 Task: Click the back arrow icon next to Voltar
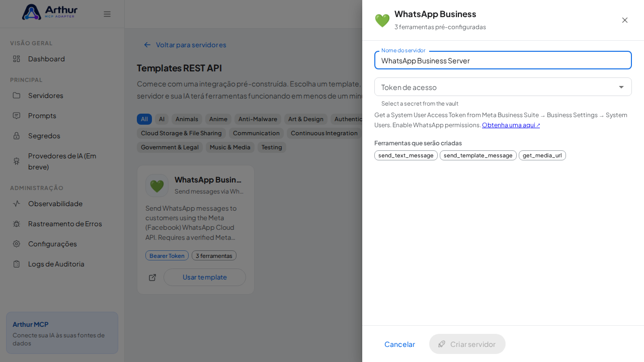(147, 45)
